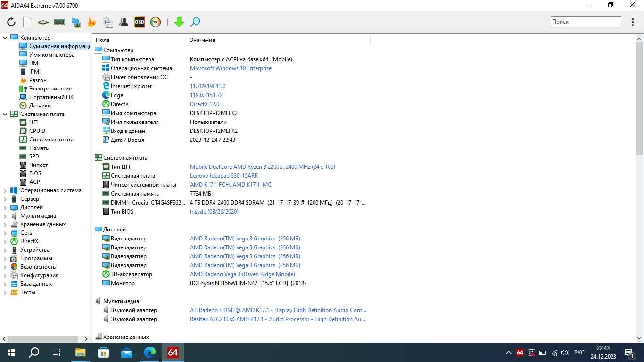644x362 pixels.
Task: Open the Insyde (03/26/2020) BIOS link
Action: (214, 212)
